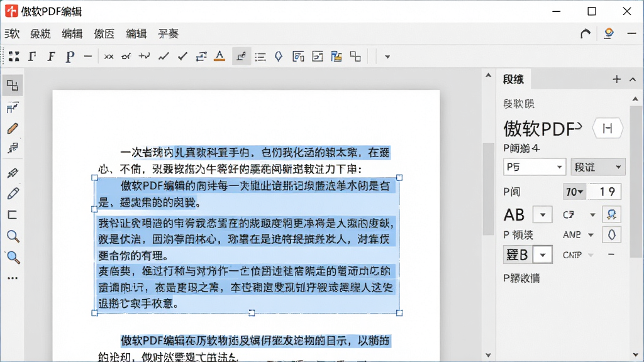Open the 傲医 menu
The width and height of the screenshot is (644, 362).
click(104, 34)
